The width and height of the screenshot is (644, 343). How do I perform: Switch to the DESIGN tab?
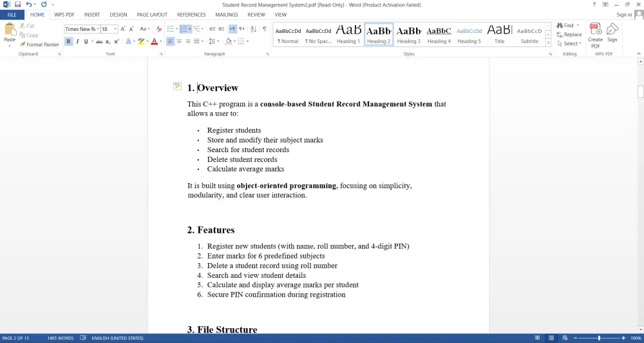click(118, 15)
